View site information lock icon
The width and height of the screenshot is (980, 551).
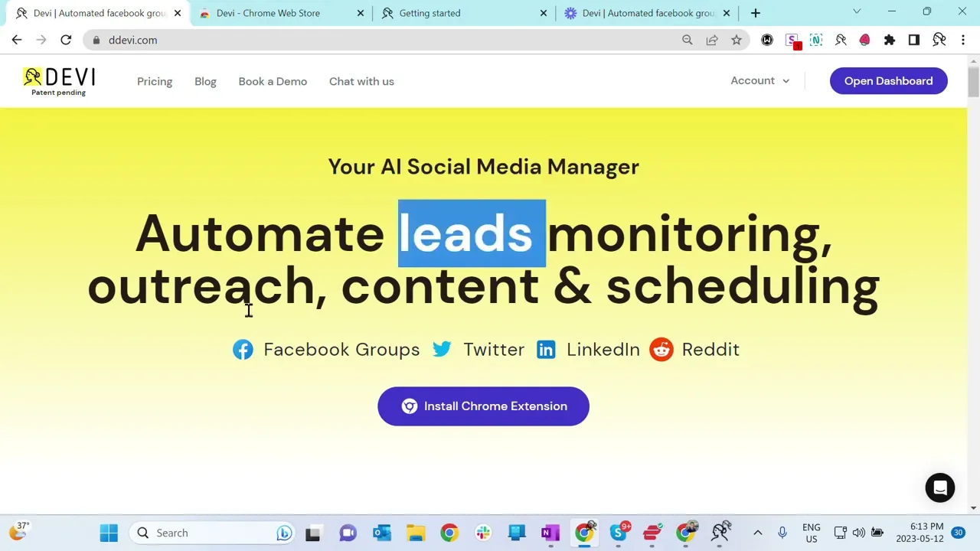click(x=96, y=40)
